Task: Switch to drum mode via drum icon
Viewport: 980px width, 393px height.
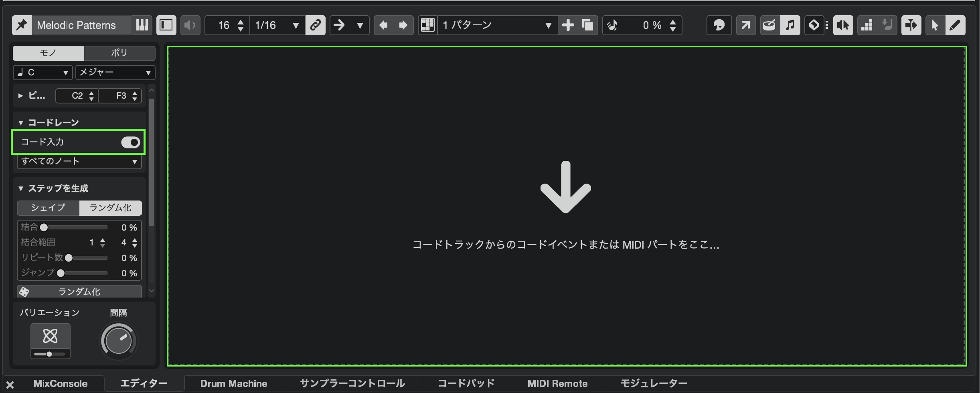Action: pos(770,25)
